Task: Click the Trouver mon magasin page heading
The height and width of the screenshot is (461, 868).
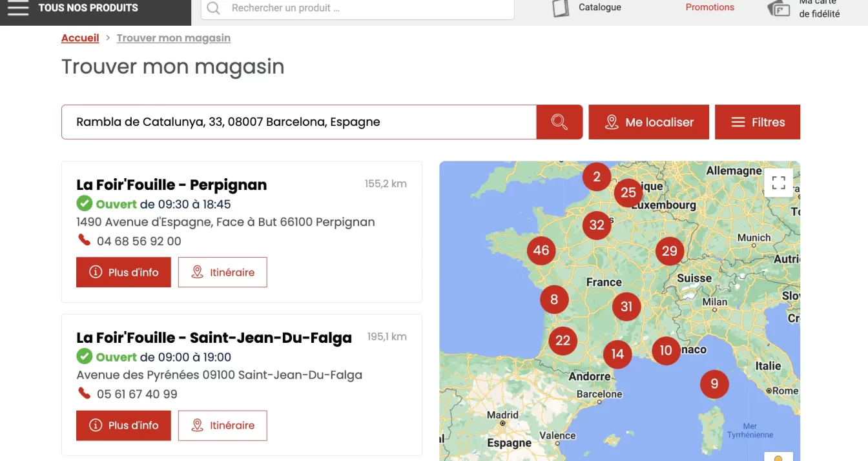Action: click(172, 67)
